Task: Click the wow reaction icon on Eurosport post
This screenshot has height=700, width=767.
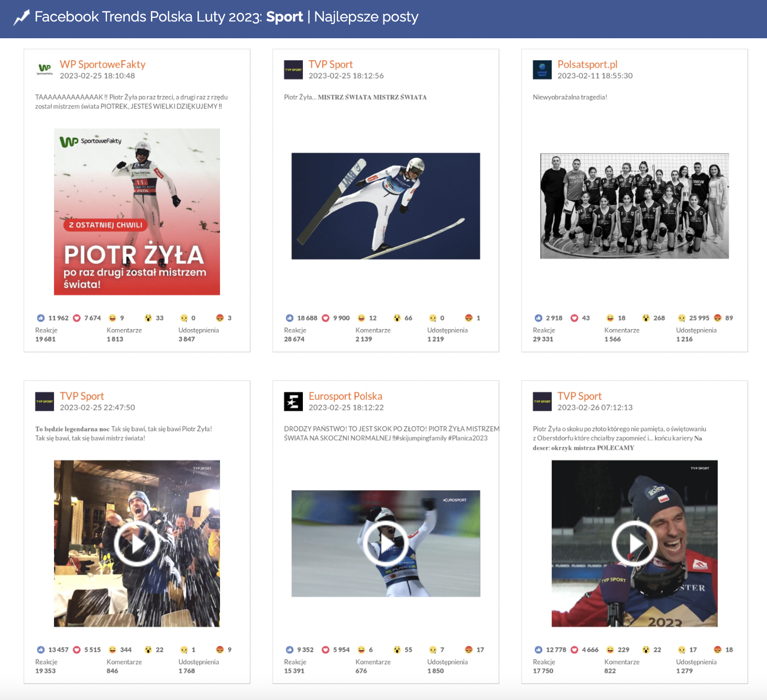Action: (397, 650)
